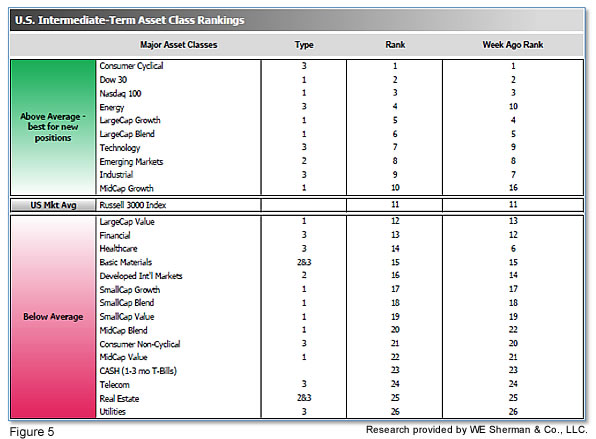Click the Real Estate row label

click(119, 398)
